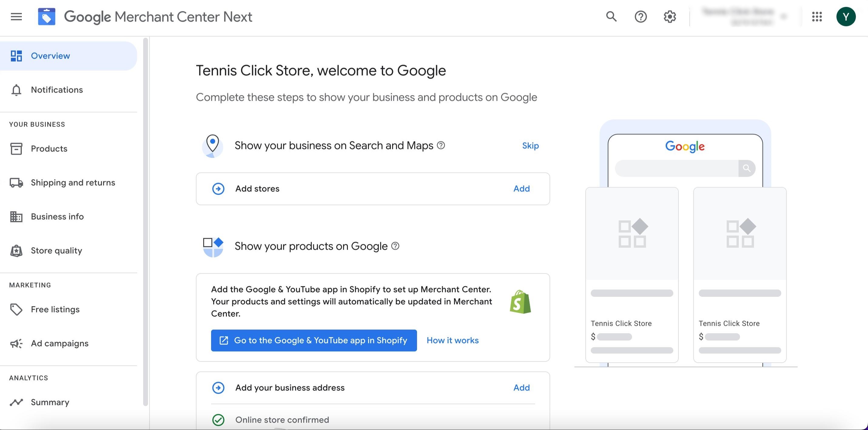Screen dimensions: 868x430
Task: Go to Shipping and returns
Action: coord(69,182)
